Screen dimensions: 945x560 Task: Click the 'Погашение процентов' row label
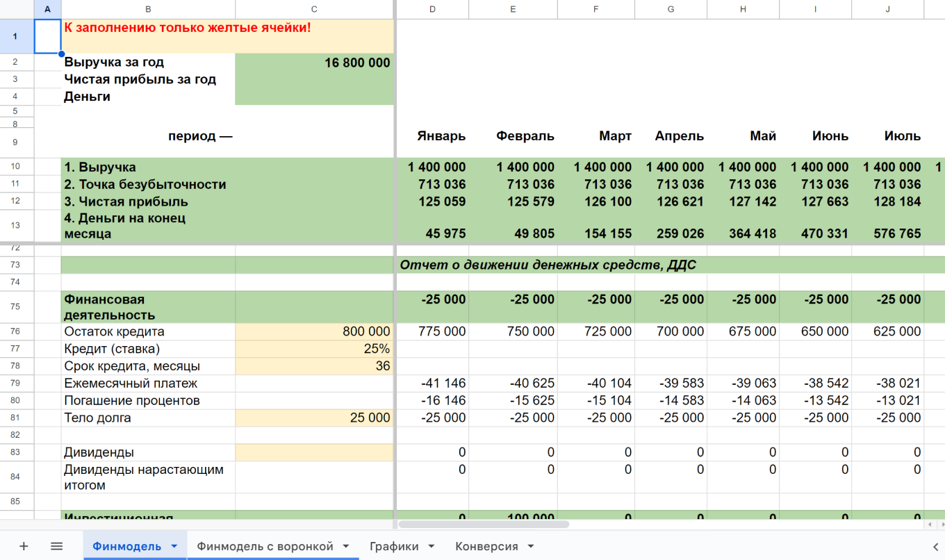[132, 400]
